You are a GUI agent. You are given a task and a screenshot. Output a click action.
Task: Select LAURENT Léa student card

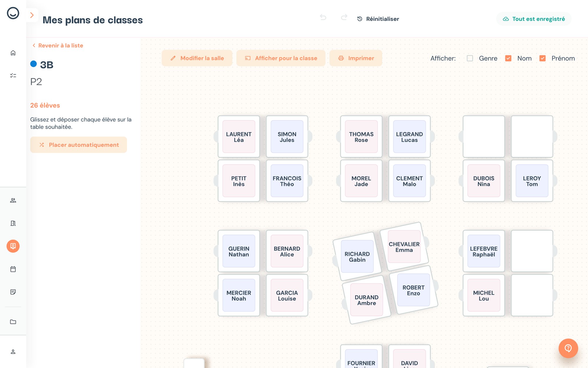239,137
